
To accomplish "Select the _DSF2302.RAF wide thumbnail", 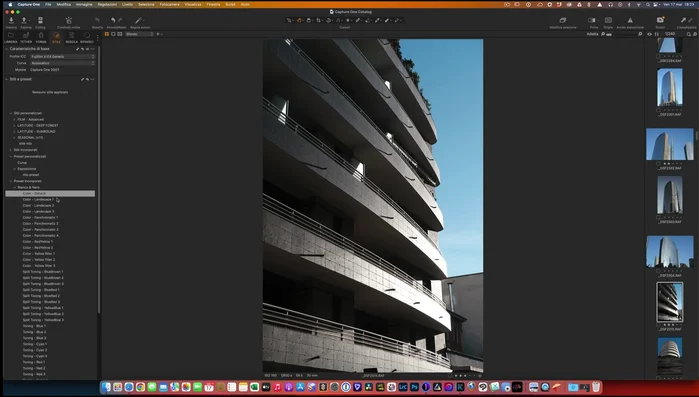I will tap(670, 144).
